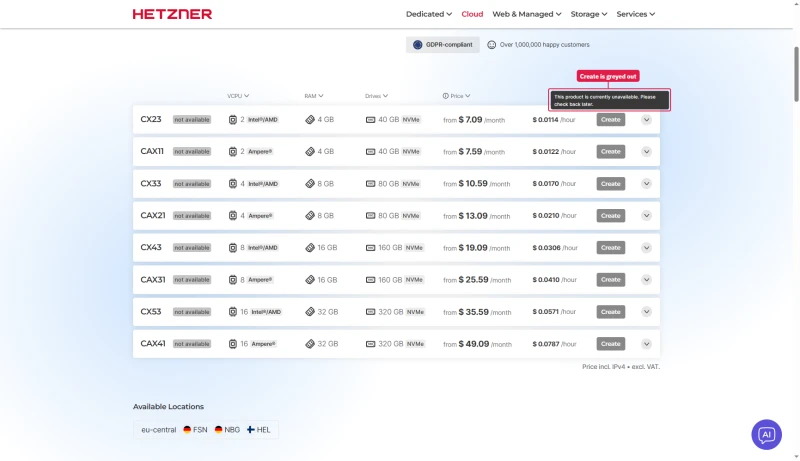Viewport: 800px width, 461px height.
Task: Expand the CAX41 row details chevron
Action: coord(646,344)
